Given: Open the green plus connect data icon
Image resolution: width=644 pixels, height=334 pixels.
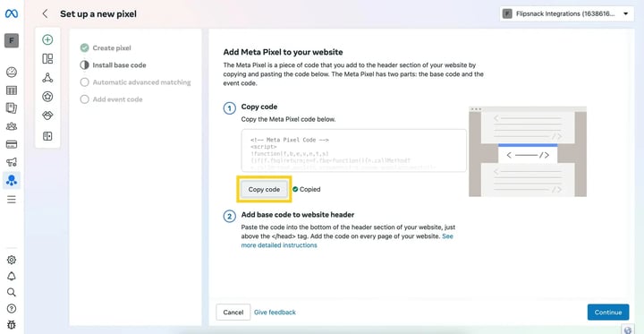Looking at the screenshot, I should 47,39.
